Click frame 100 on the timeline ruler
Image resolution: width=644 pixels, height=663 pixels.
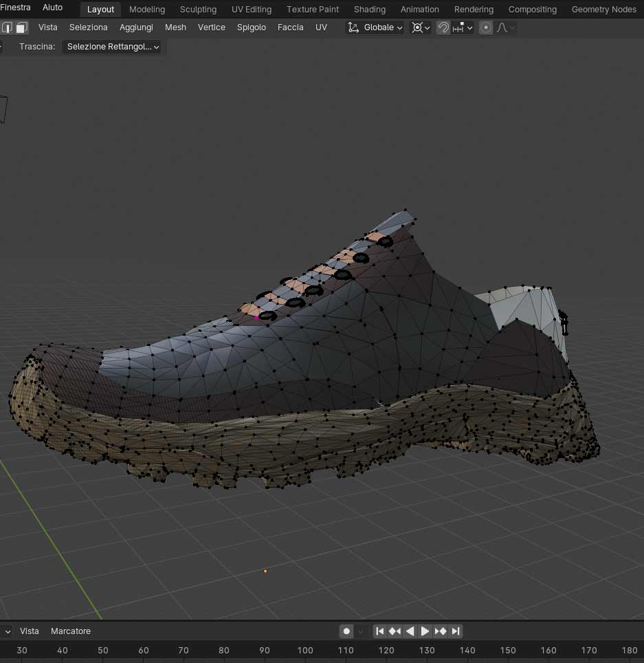tap(305, 650)
